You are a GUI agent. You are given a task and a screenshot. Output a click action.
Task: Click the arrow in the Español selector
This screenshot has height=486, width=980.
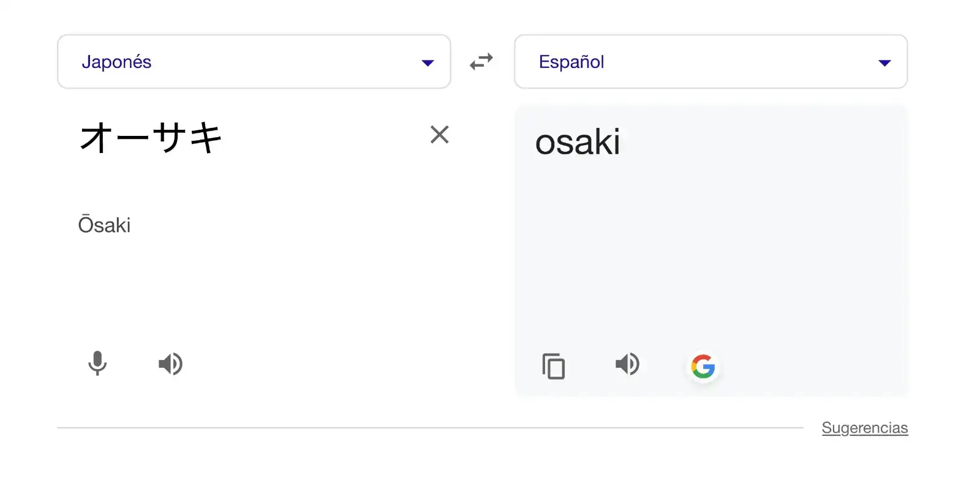[x=884, y=62]
